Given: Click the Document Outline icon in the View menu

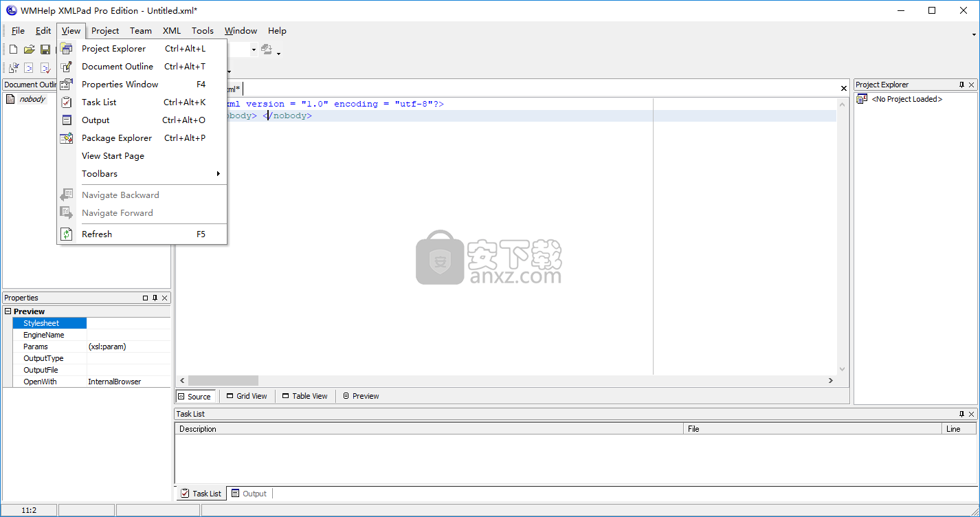Looking at the screenshot, I should pos(67,67).
